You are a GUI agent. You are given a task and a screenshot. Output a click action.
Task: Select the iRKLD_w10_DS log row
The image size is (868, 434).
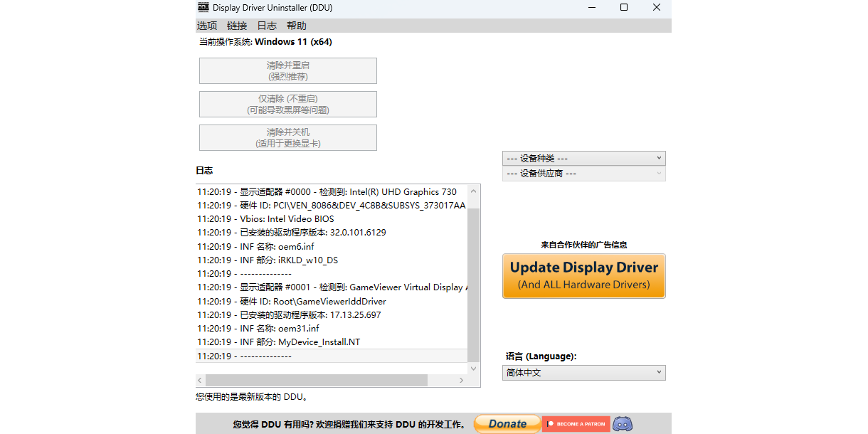(332, 260)
